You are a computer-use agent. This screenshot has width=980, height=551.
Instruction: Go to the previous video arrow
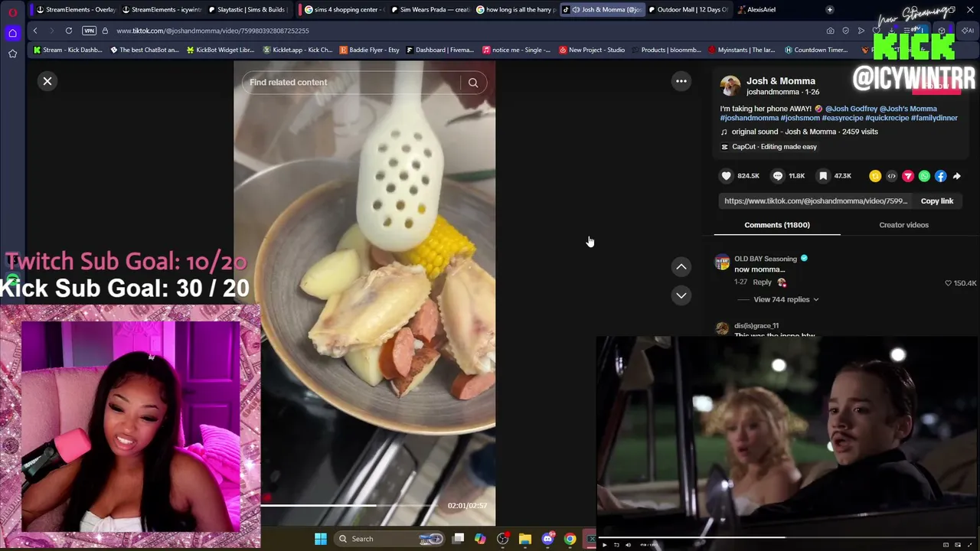(x=681, y=266)
